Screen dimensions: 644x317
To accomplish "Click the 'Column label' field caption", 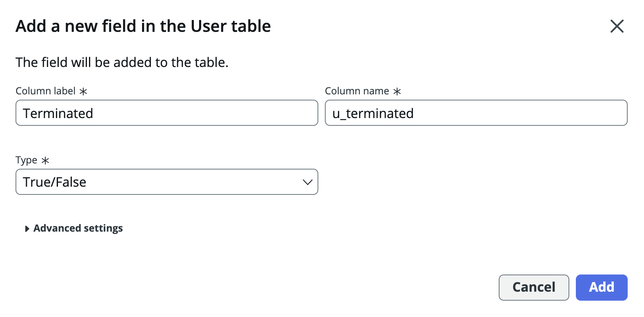I will 45,91.
